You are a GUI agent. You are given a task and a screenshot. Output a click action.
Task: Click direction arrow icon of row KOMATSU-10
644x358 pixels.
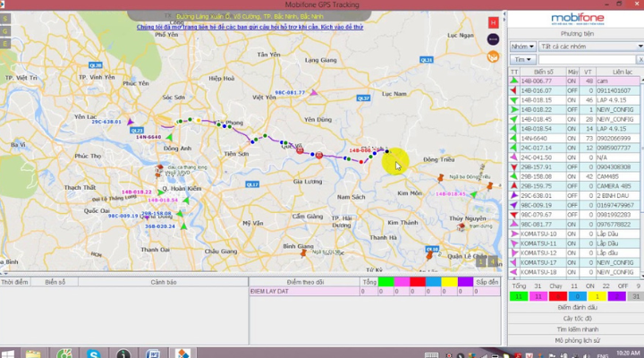pos(513,234)
